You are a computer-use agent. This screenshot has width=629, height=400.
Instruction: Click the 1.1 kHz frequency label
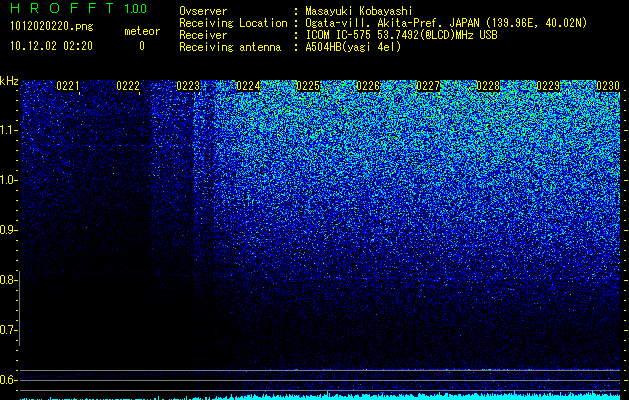coord(7,130)
